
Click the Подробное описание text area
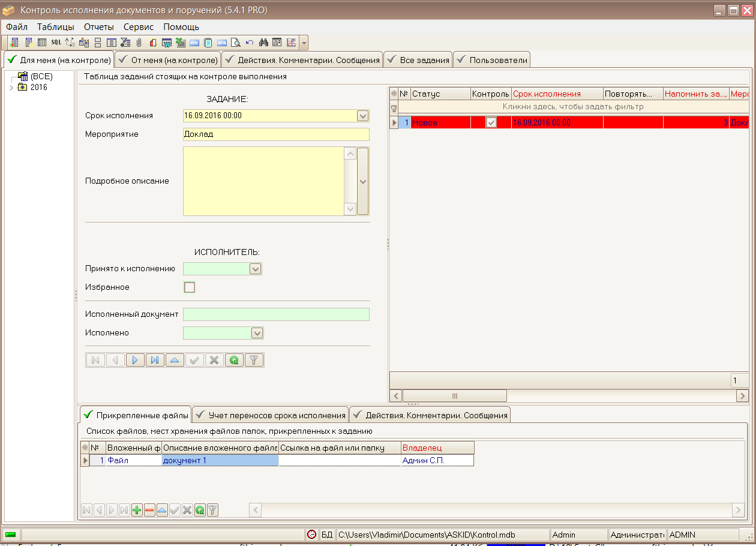tap(263, 181)
